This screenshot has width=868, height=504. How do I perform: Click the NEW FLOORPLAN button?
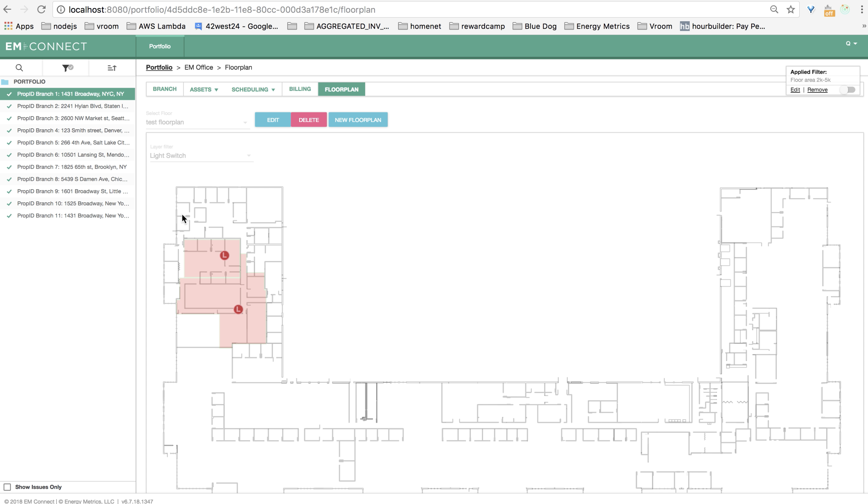[358, 120]
